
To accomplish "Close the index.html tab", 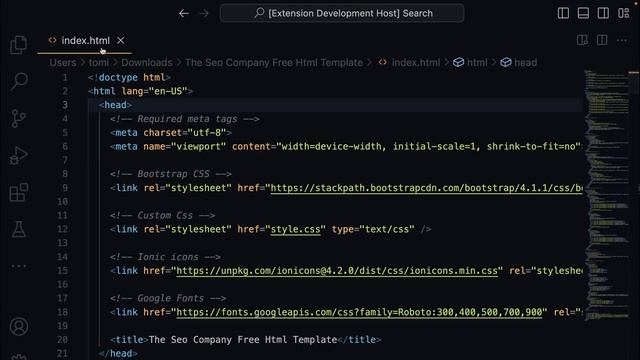I will [x=120, y=40].
